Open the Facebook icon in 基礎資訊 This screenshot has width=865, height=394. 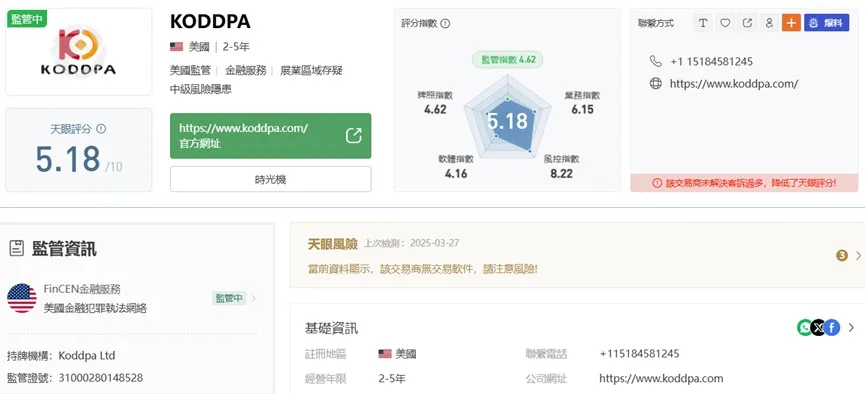832,328
